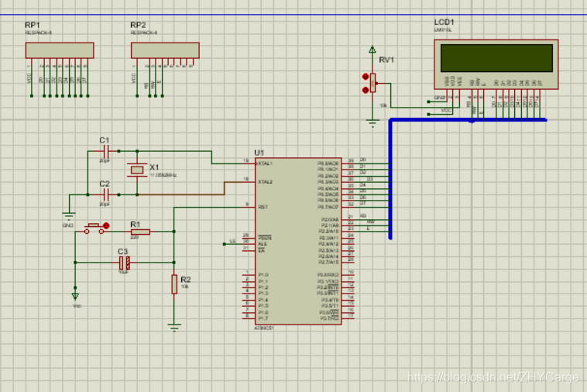
Task: Click the ALE pin label on U1
Action: point(262,244)
